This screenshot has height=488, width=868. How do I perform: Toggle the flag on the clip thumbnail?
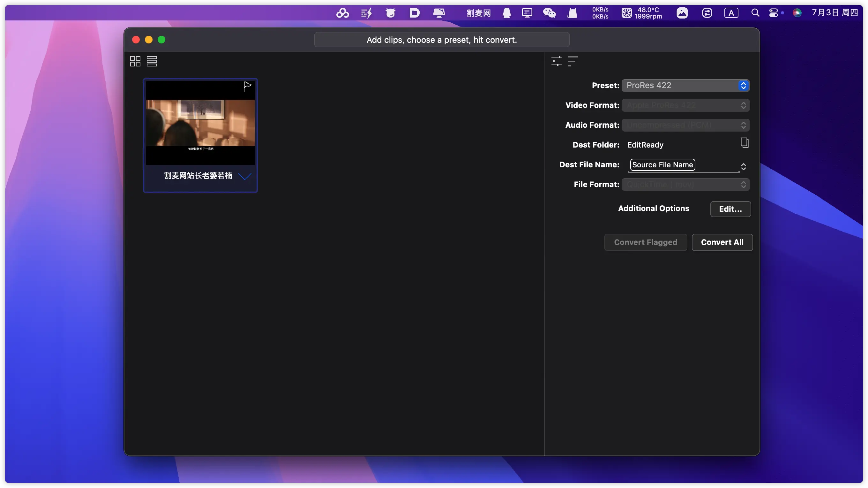(247, 87)
